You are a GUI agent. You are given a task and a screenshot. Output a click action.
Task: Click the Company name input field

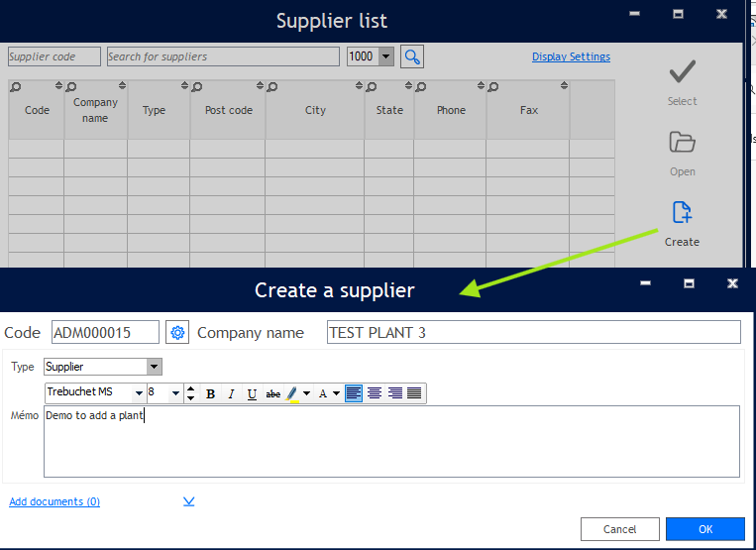pyautogui.click(x=533, y=332)
